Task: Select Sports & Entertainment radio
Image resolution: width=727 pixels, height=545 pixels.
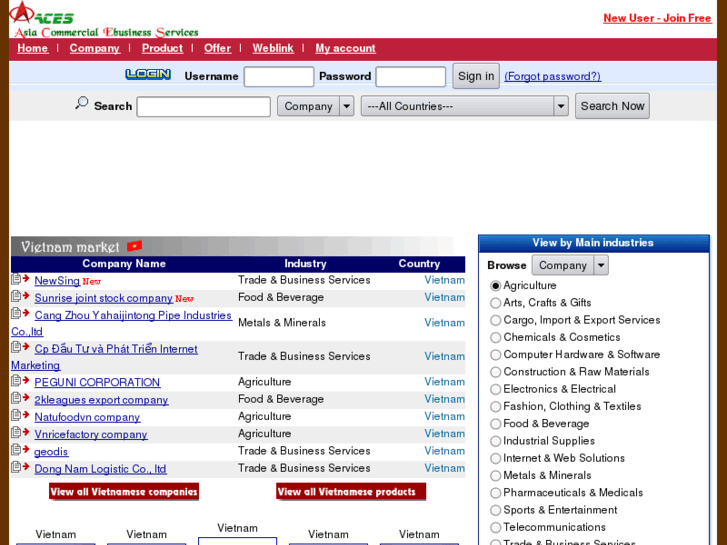Action: 496,510
